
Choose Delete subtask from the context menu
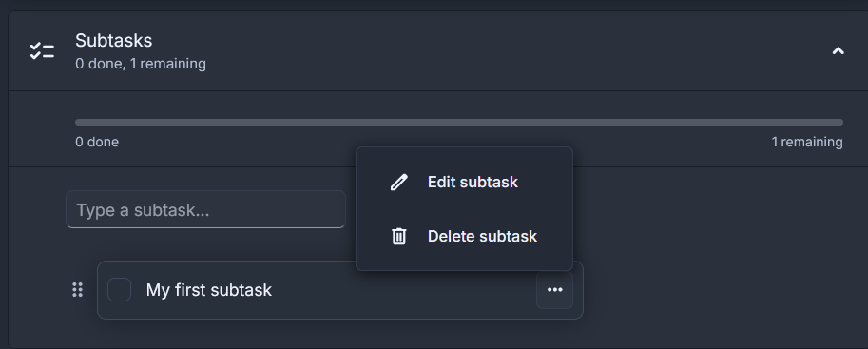click(464, 236)
